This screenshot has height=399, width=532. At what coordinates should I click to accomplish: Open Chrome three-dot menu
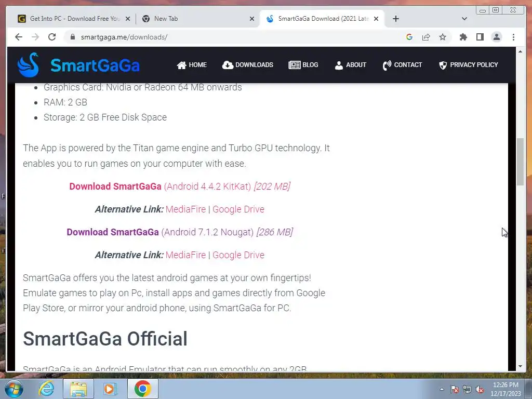pos(513,37)
